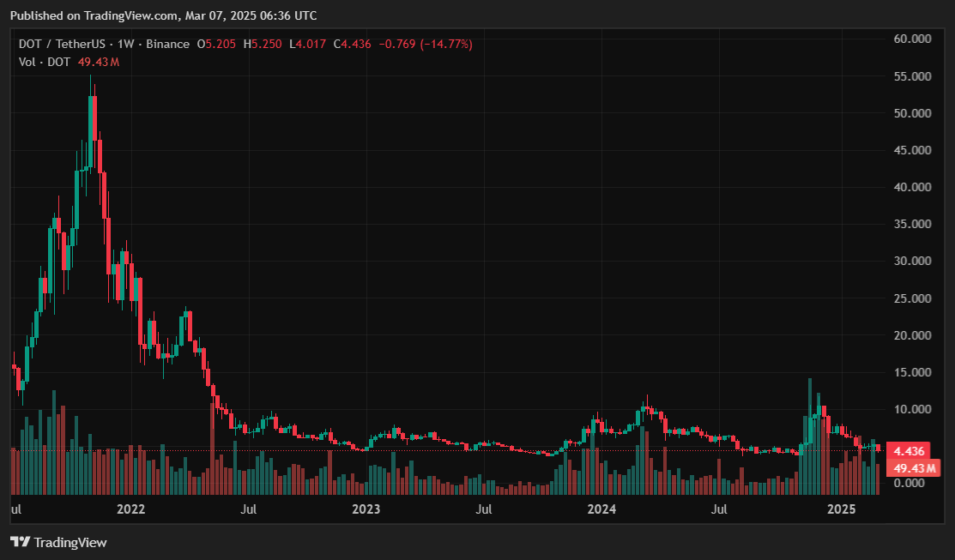The height and width of the screenshot is (560, 955).
Task: Click the 0.000 price scale label
Action: 912,483
